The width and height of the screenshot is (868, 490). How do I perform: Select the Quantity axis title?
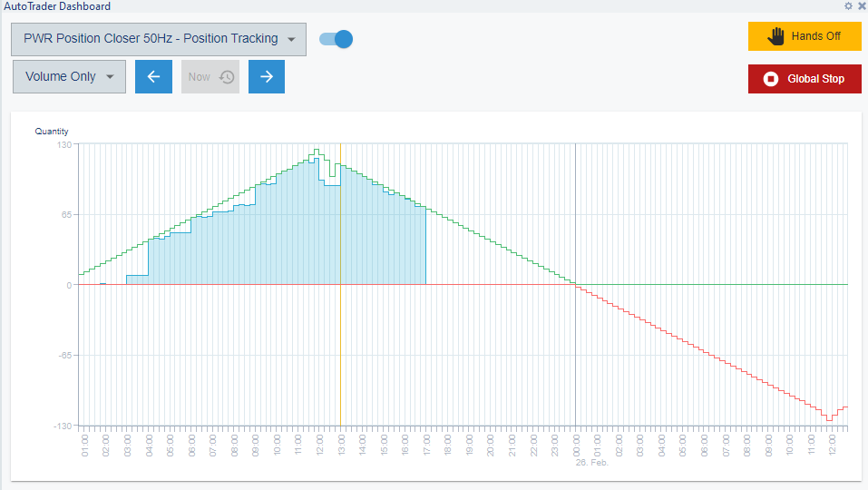click(52, 132)
